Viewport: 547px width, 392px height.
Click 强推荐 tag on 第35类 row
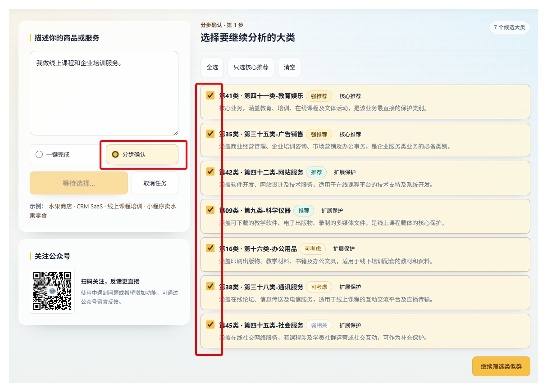pos(319,134)
